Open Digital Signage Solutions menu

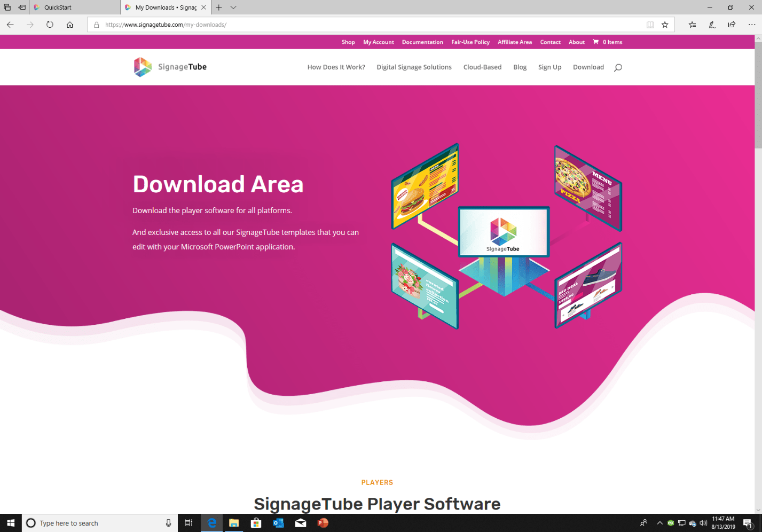(x=414, y=67)
